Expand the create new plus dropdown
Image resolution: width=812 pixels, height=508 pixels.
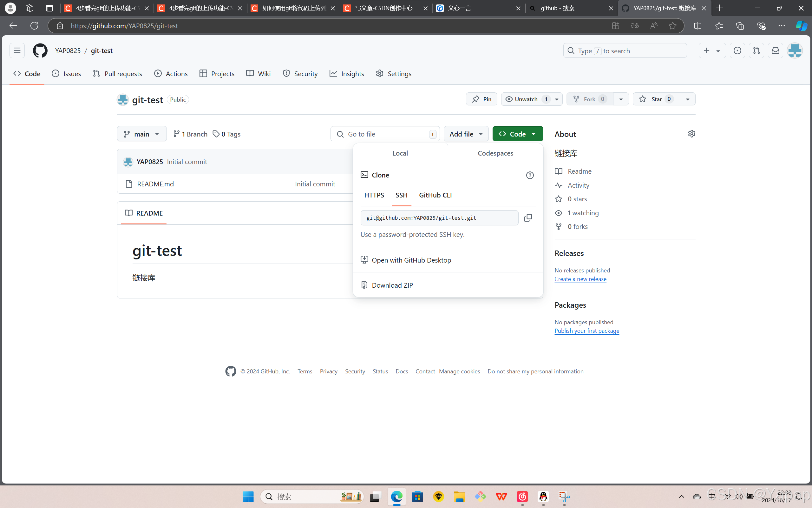click(712, 50)
